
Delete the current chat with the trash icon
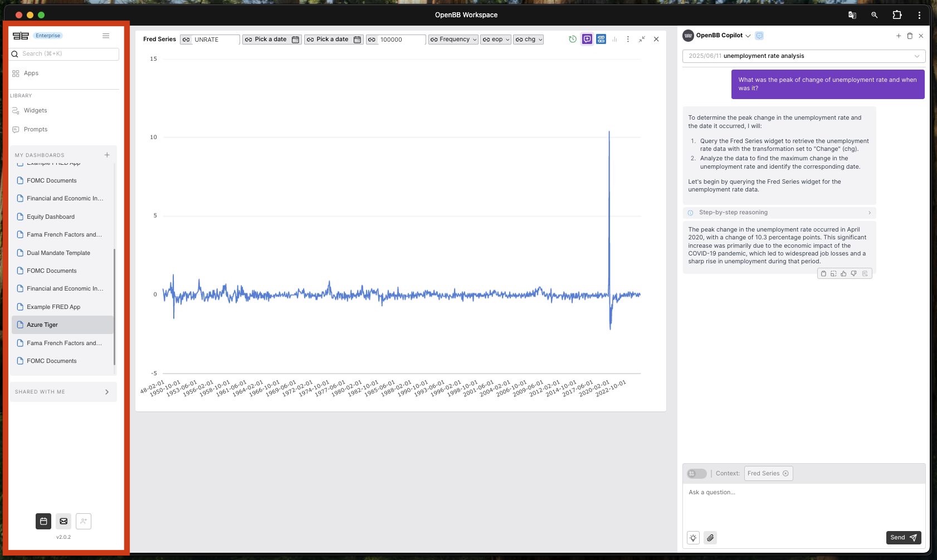click(910, 36)
